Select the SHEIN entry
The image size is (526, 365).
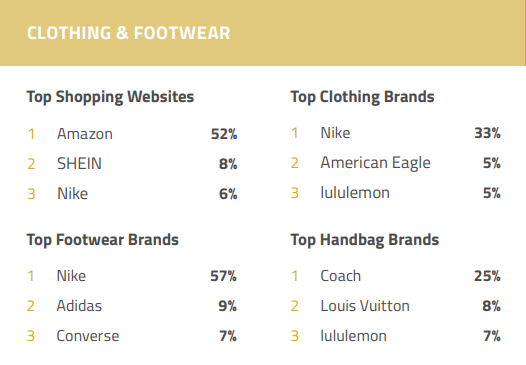click(79, 164)
